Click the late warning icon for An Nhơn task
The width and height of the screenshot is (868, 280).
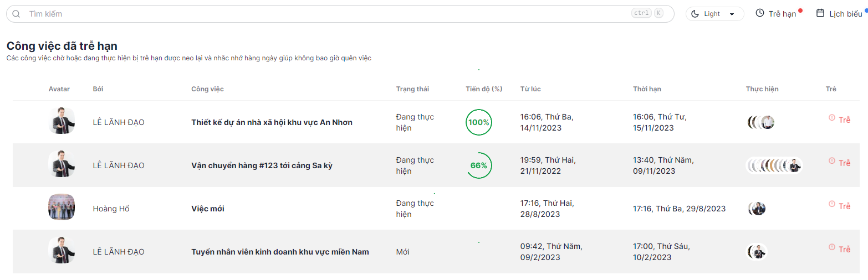click(x=831, y=117)
